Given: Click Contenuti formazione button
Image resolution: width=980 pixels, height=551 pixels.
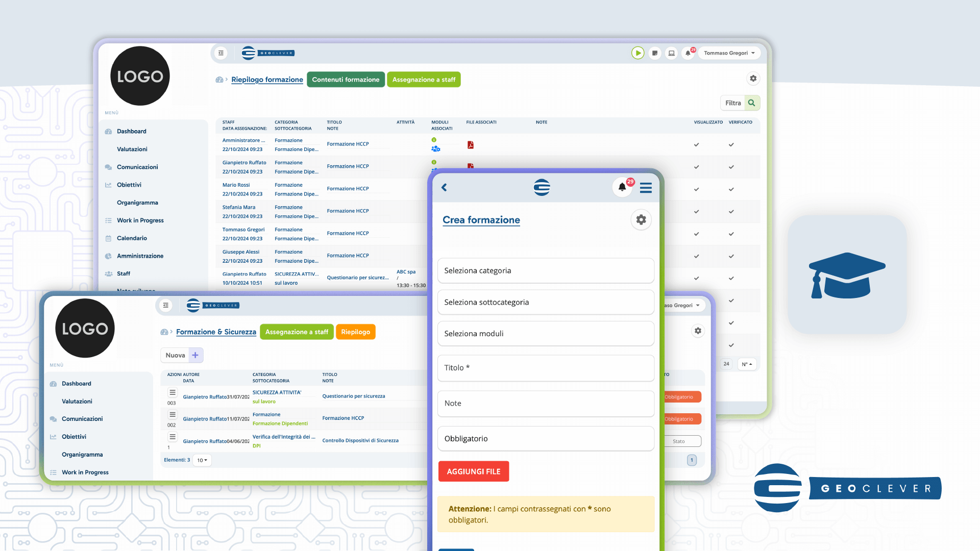Looking at the screenshot, I should click(x=346, y=80).
